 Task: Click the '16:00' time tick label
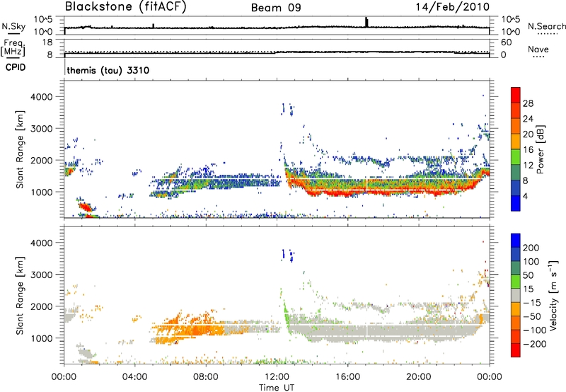click(x=347, y=377)
